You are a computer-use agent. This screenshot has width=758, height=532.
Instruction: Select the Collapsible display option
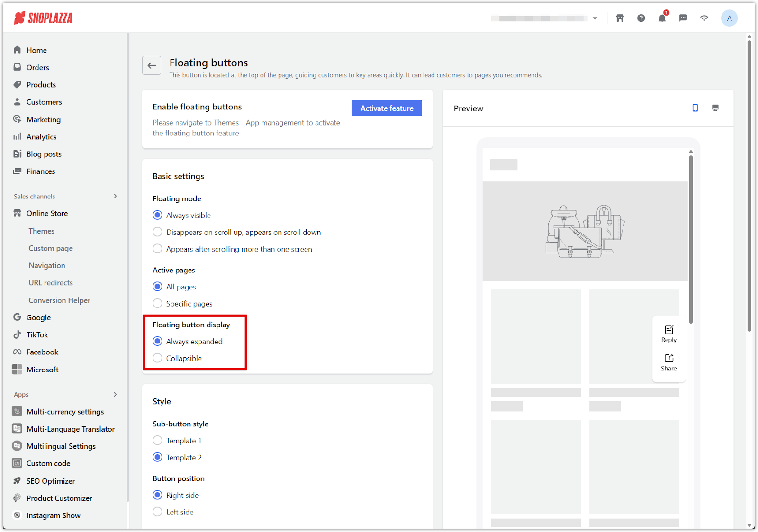pos(158,358)
